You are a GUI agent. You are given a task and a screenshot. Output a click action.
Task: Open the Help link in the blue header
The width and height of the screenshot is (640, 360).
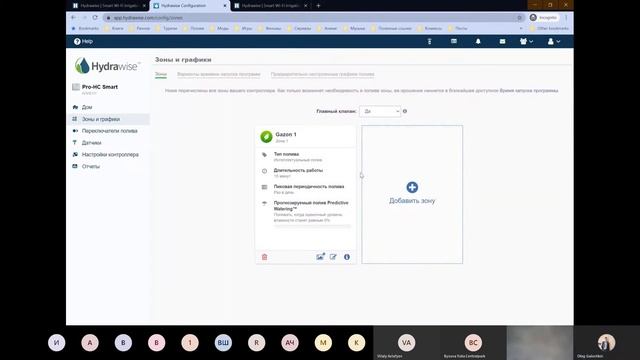tap(83, 41)
